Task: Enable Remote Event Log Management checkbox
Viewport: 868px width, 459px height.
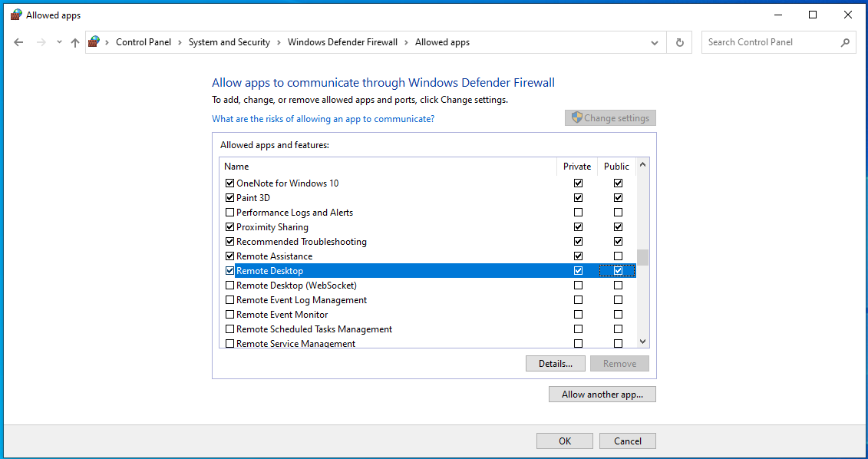Action: 229,300
